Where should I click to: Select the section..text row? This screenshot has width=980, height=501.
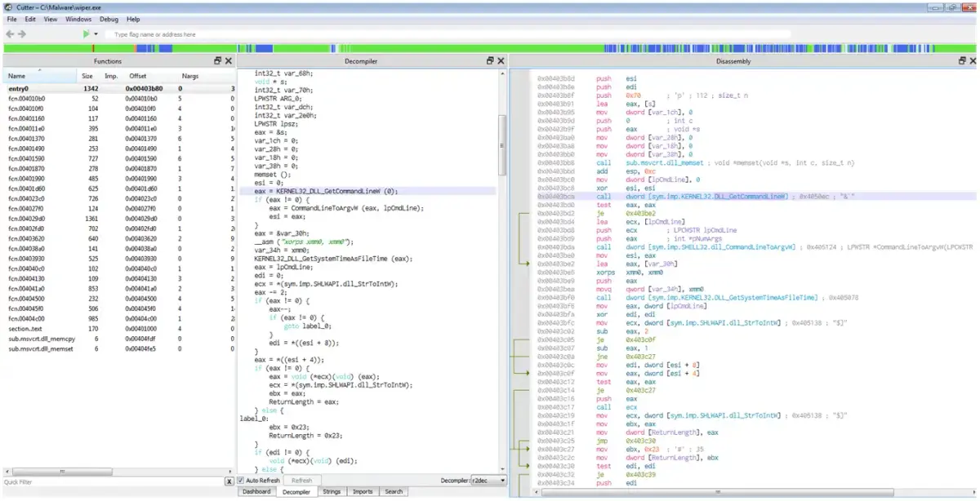tap(119, 328)
